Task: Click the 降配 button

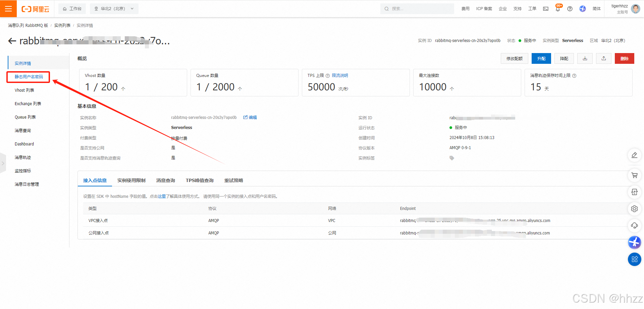Action: pos(564,58)
